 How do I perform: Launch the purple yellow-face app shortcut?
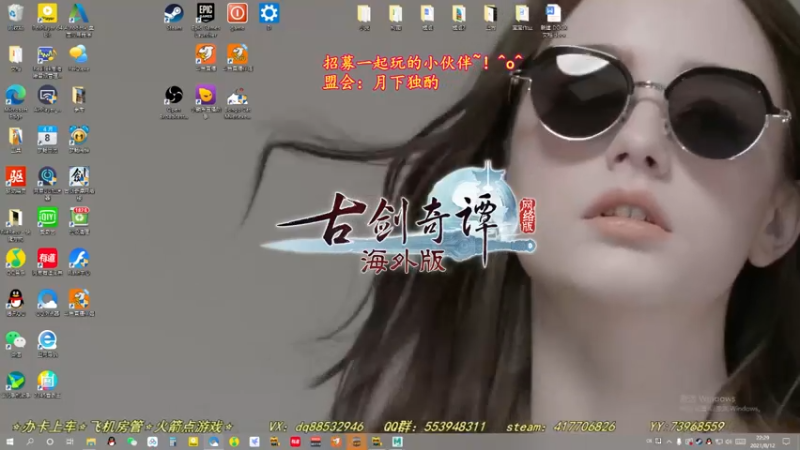click(206, 96)
